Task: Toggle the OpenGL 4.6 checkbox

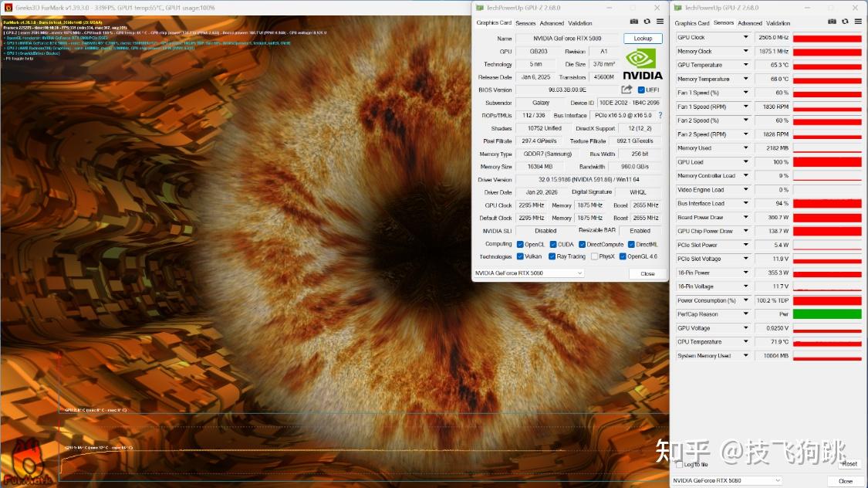Action: point(623,256)
